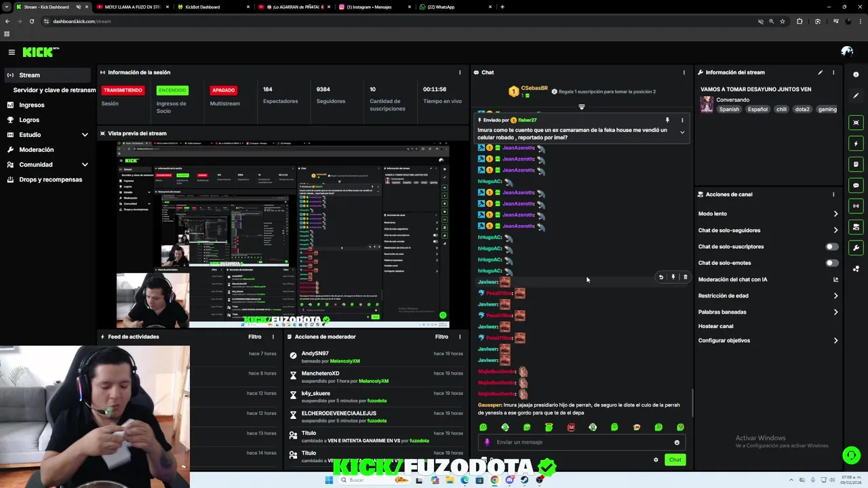Toggle Chat de solo-emotes switch
The height and width of the screenshot is (488, 868).
[831, 263]
